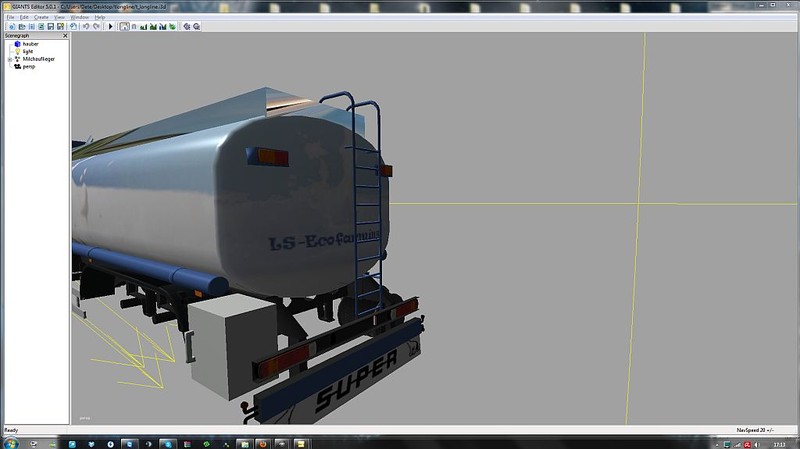The height and width of the screenshot is (449, 800).
Task: Open the Create menu
Action: pos(41,17)
